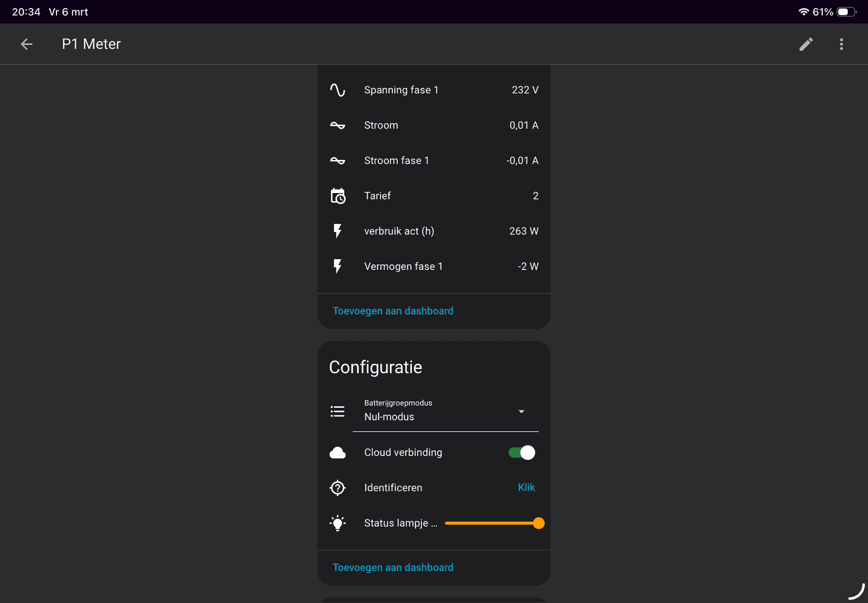This screenshot has width=868, height=603.
Task: Click the Tarief calendar clock icon
Action: coord(337,196)
